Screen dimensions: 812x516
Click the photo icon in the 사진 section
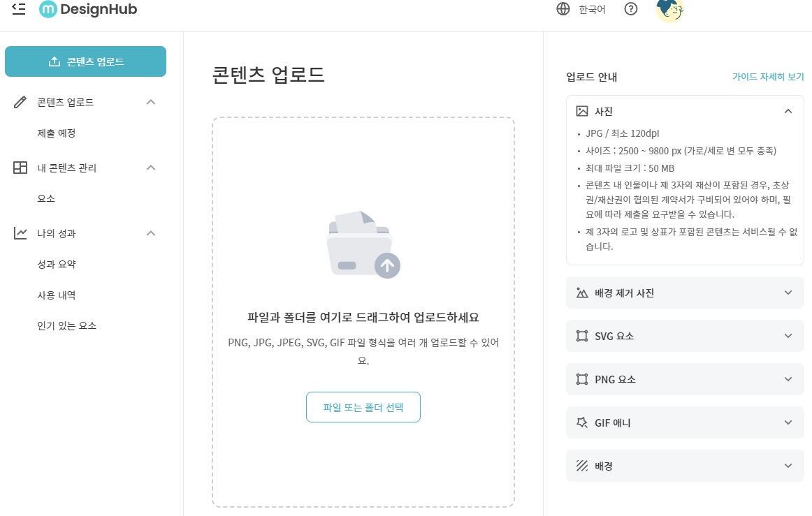coord(581,110)
